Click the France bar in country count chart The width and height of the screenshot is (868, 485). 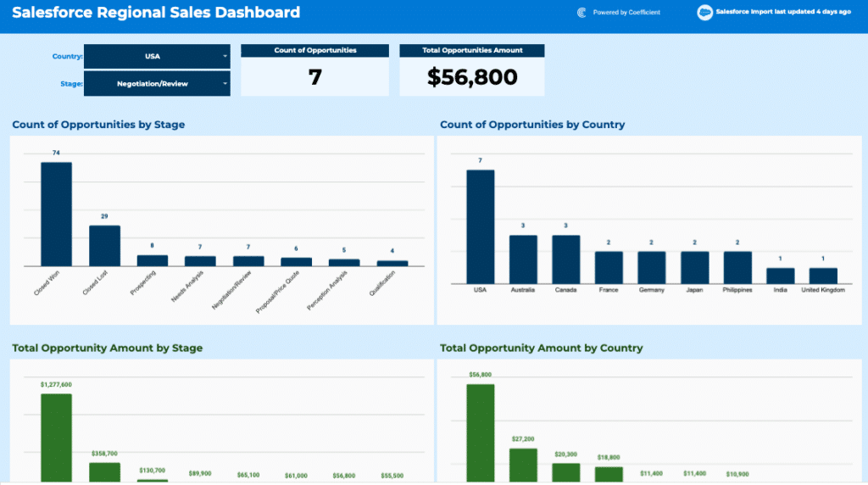pyautogui.click(x=609, y=268)
